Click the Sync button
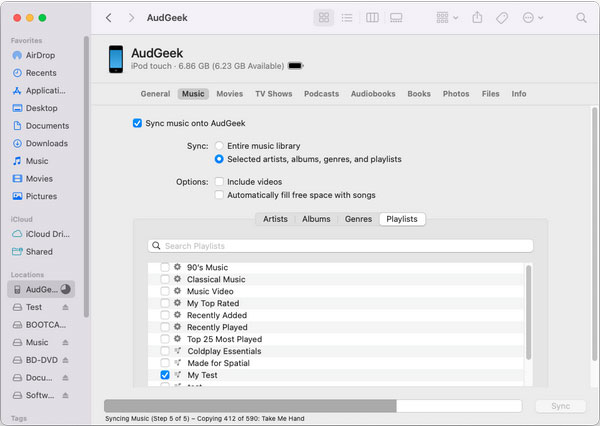Screen dimensions: 600x426 (561, 406)
